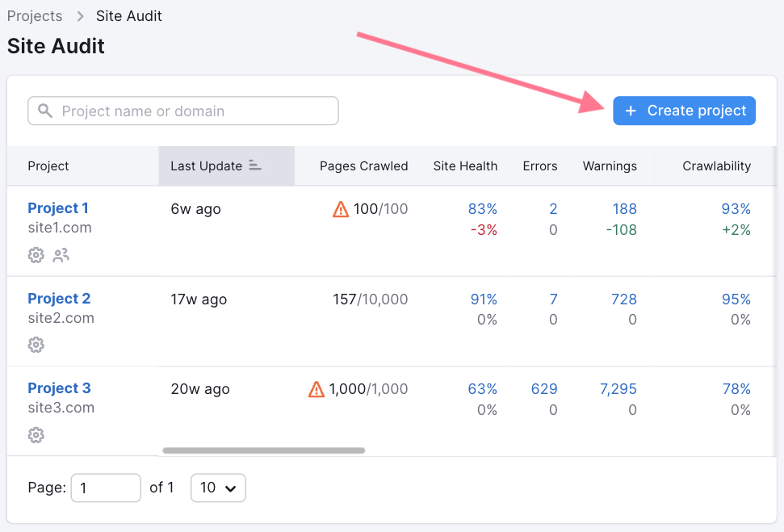
Task: Click the sort icon beside Last Update
Action: pyautogui.click(x=255, y=165)
